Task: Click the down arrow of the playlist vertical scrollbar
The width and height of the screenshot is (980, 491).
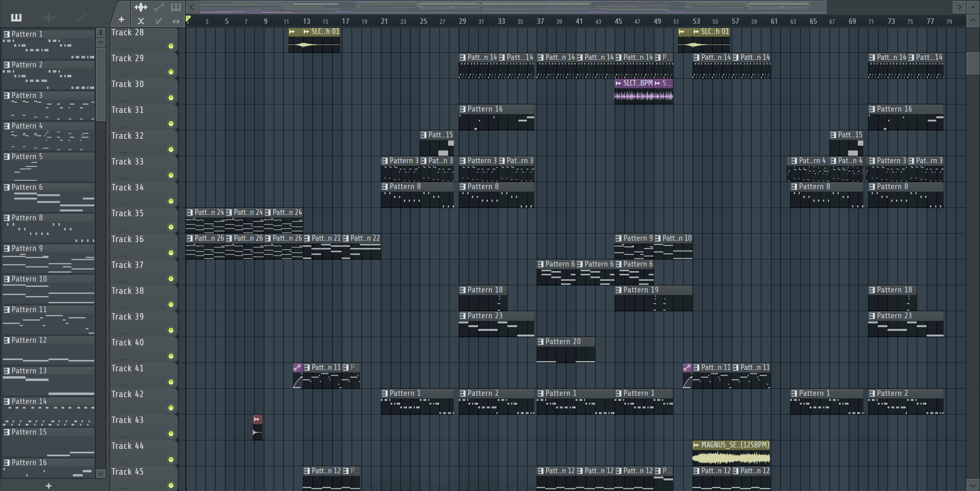Action: point(973,485)
